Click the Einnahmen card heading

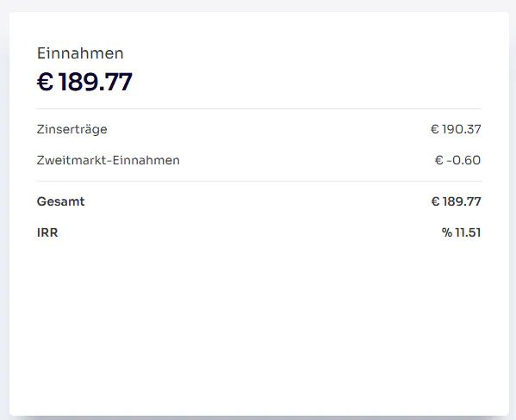pyautogui.click(x=80, y=53)
